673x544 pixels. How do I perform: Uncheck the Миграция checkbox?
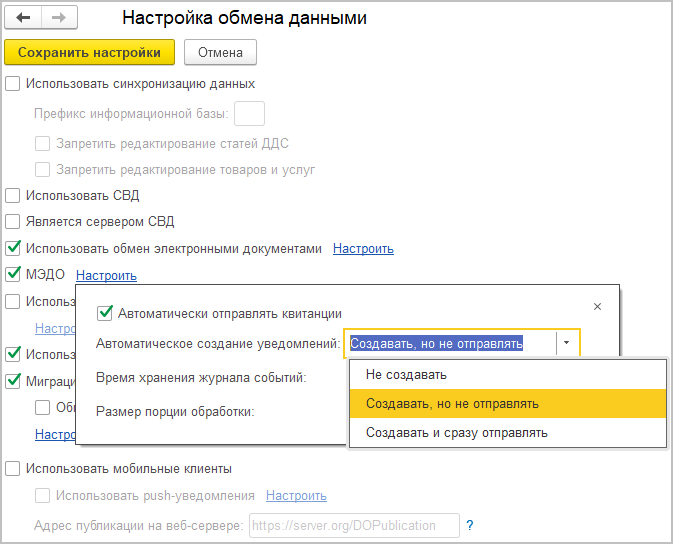click(13, 381)
